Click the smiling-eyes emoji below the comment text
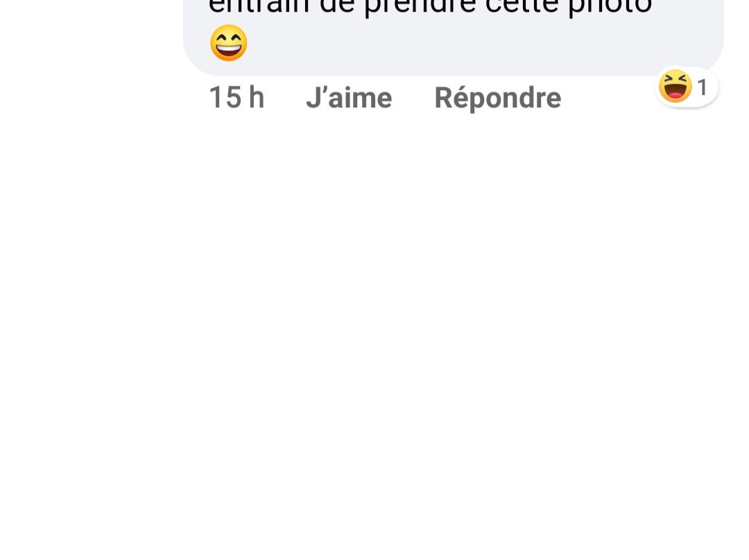This screenshot has height=560, width=749. 229,43
